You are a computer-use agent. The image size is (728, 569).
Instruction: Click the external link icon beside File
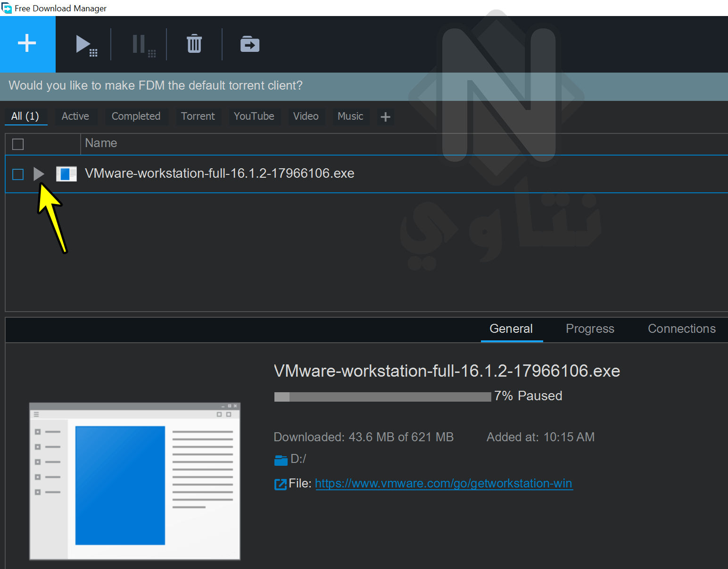(281, 484)
